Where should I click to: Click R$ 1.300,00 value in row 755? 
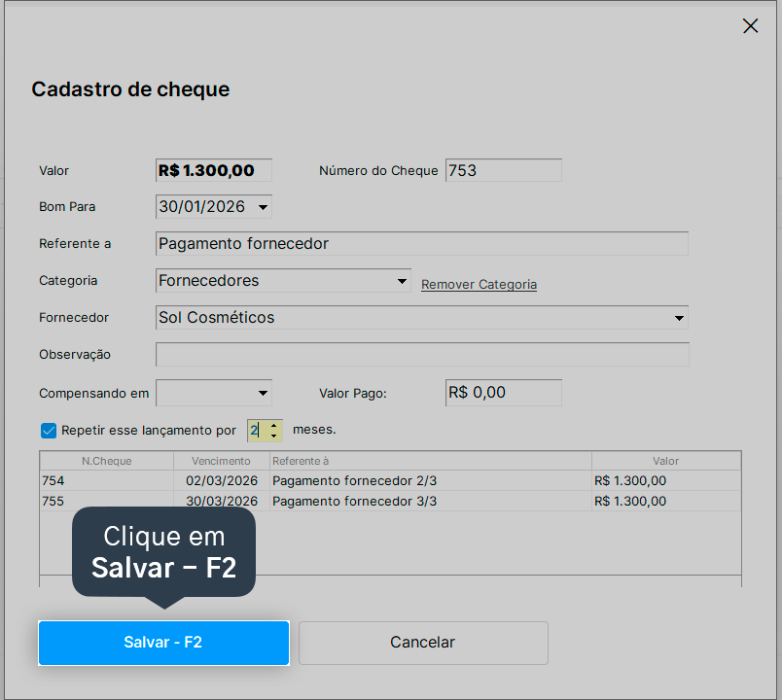click(x=666, y=501)
